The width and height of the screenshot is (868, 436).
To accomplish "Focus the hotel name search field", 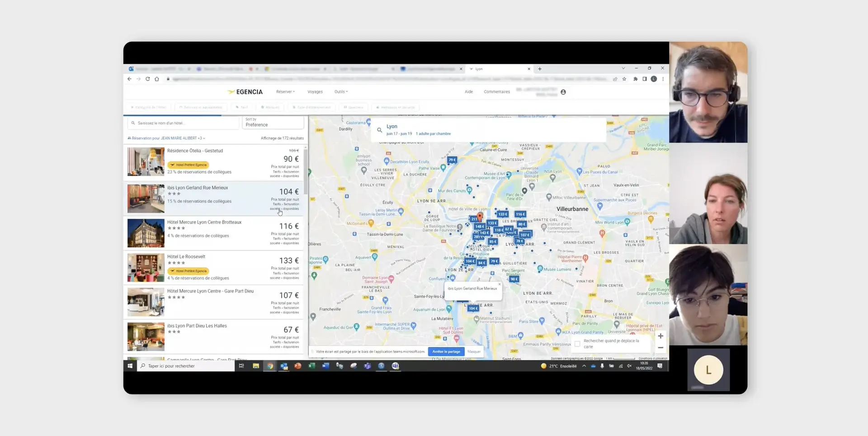I will (183, 123).
